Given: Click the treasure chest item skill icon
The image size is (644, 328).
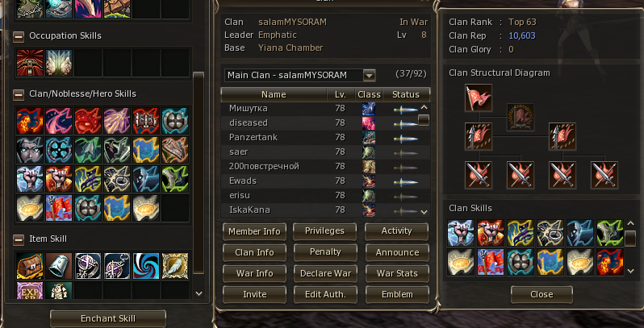Looking at the screenshot, I should pyautogui.click(x=30, y=266).
